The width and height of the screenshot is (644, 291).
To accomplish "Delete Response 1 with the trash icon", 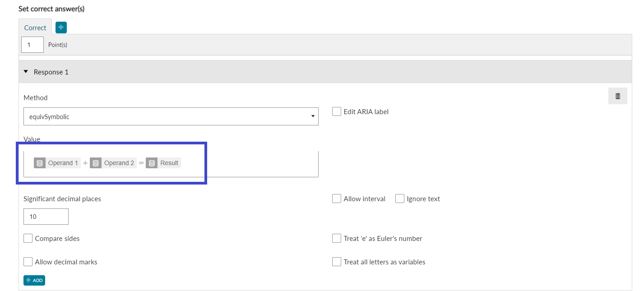I will (618, 96).
